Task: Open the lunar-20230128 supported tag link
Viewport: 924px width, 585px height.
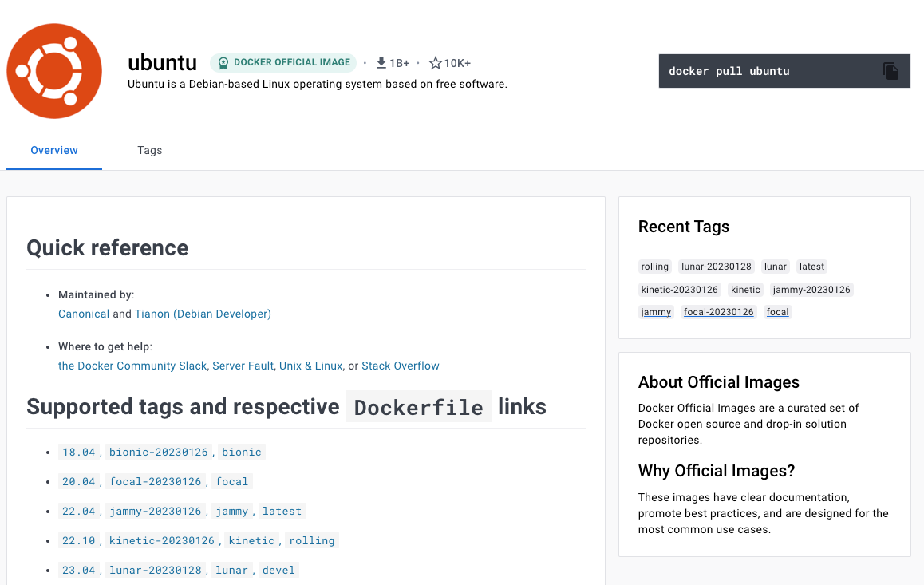Action: click(156, 571)
